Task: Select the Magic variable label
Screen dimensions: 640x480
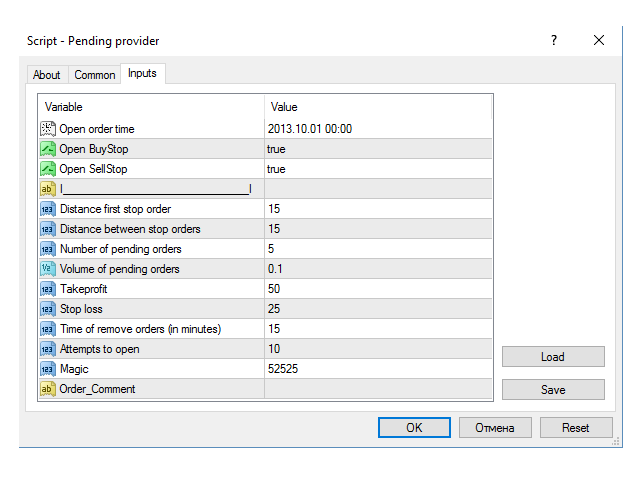Action: pos(74,369)
